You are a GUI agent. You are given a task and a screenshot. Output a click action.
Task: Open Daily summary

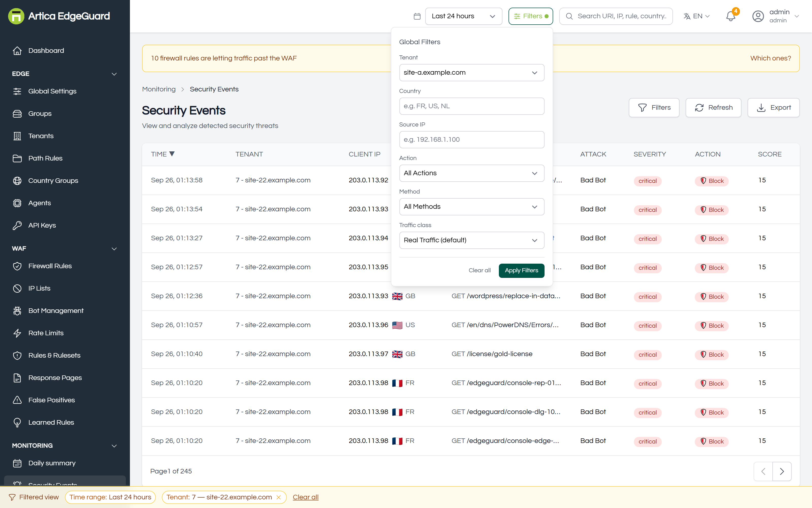(65, 463)
